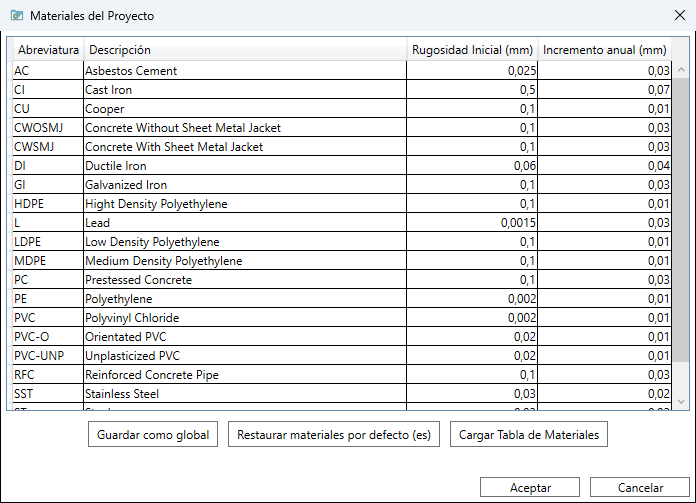
Task: Click the Materiales del Proyecto window icon
Action: tap(17, 16)
